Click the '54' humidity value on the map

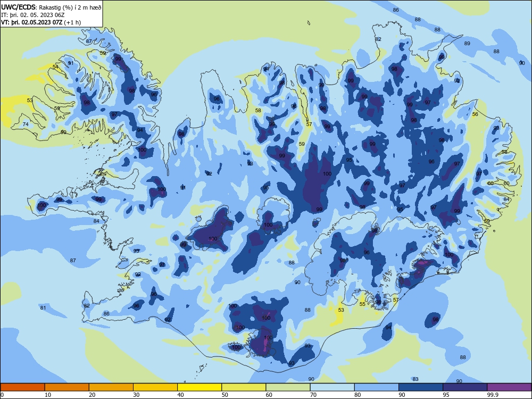click(55, 67)
